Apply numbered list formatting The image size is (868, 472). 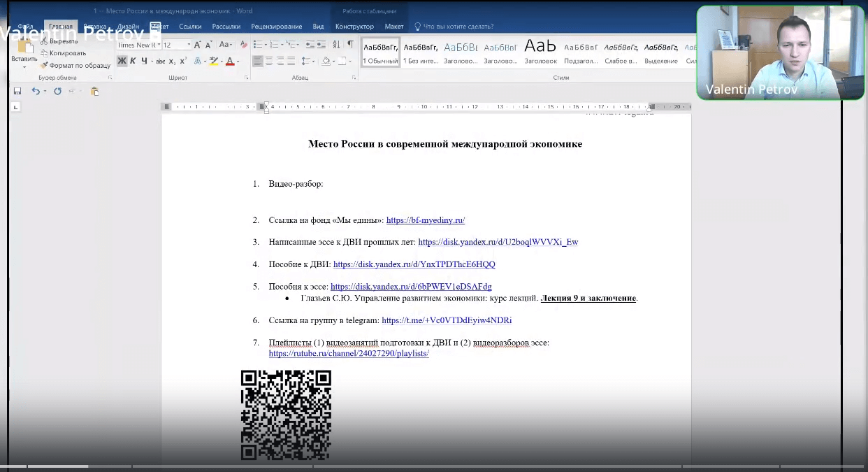pos(275,45)
